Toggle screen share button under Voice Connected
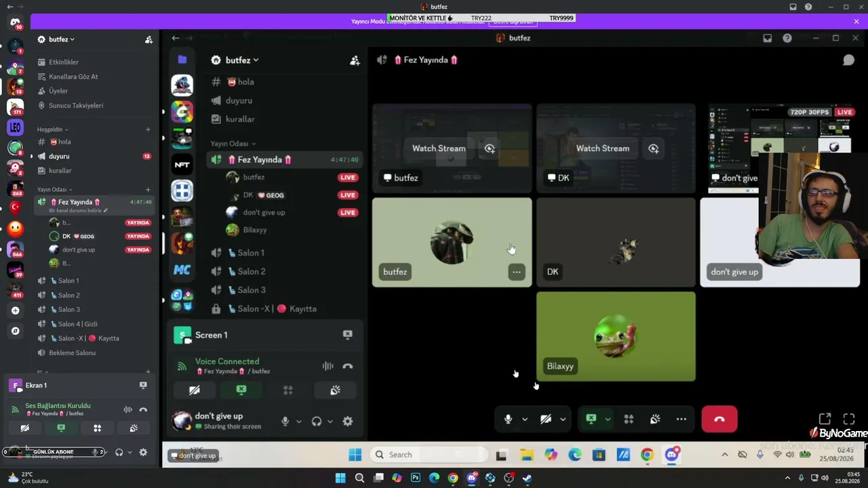 pyautogui.click(x=241, y=390)
